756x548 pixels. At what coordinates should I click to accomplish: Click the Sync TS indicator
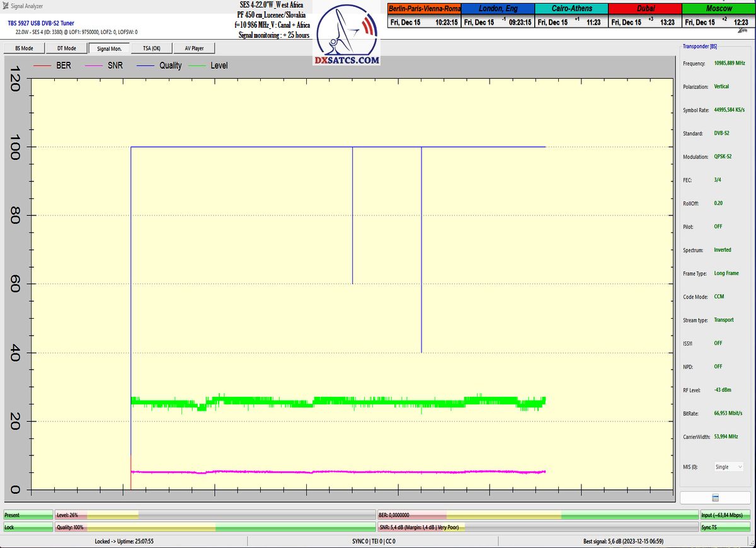pos(726,527)
